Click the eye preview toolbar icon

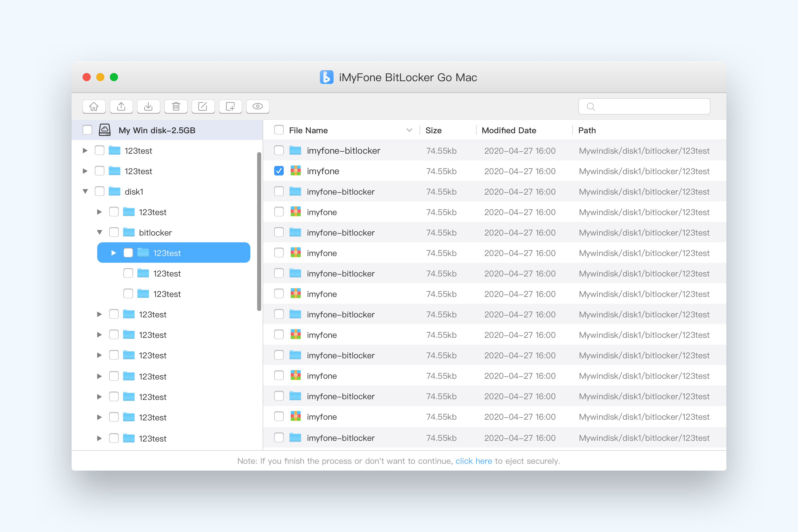pos(258,107)
